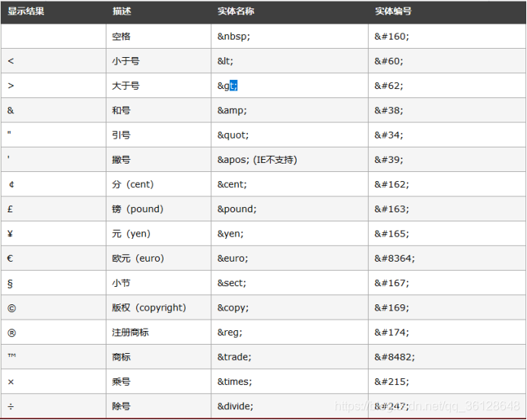Click the © copyright symbol

click(11, 308)
